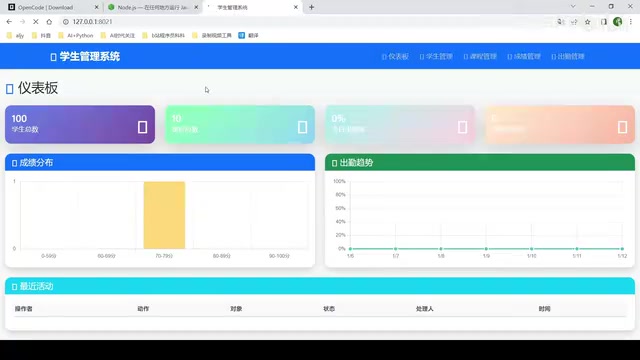The height and width of the screenshot is (360, 640).
Task: Click the icon on the 0% card
Action: (462, 127)
